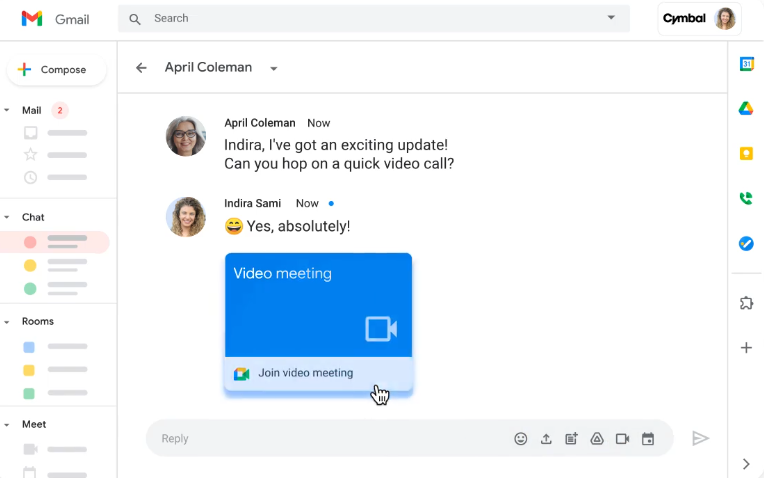Open the Cymbal account profile avatar
Viewport: 764px width, 478px height.
(x=725, y=19)
